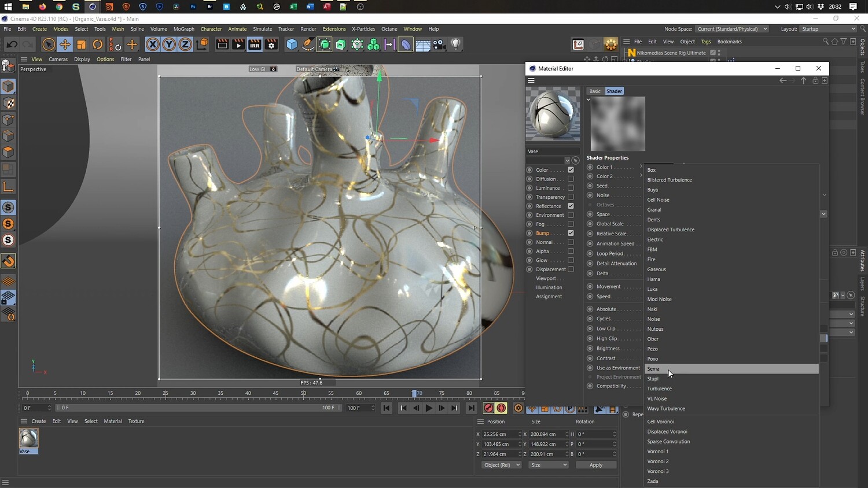Click the Scale tool icon
This screenshot has width=868, height=488.
point(82,45)
